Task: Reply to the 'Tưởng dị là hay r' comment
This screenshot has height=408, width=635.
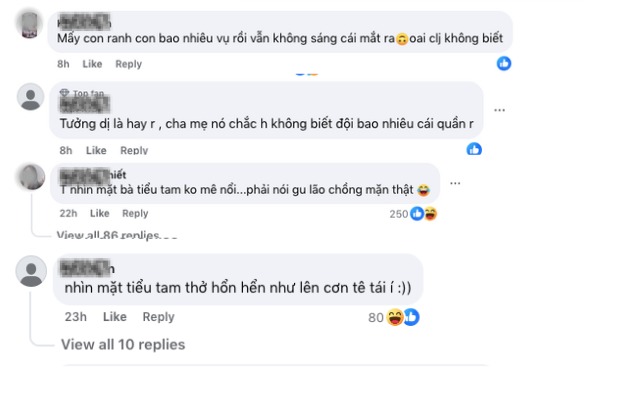Action: (133, 150)
